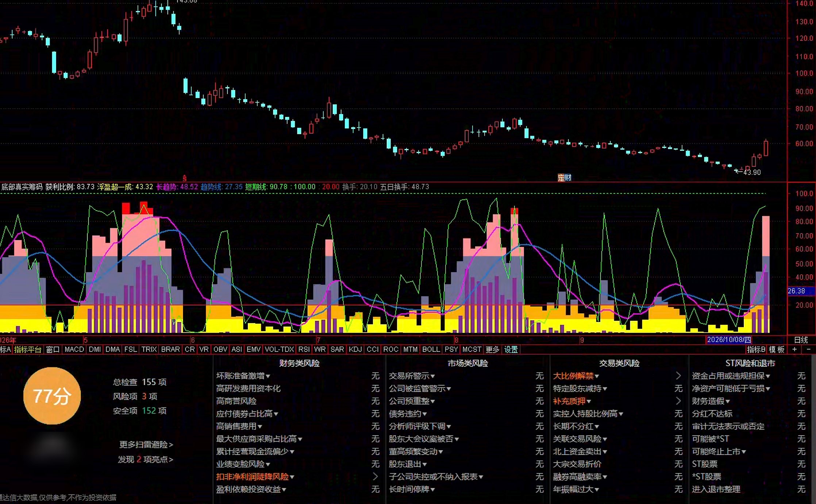
Task: Select the VOL-TDX indicator tab
Action: pos(279,349)
